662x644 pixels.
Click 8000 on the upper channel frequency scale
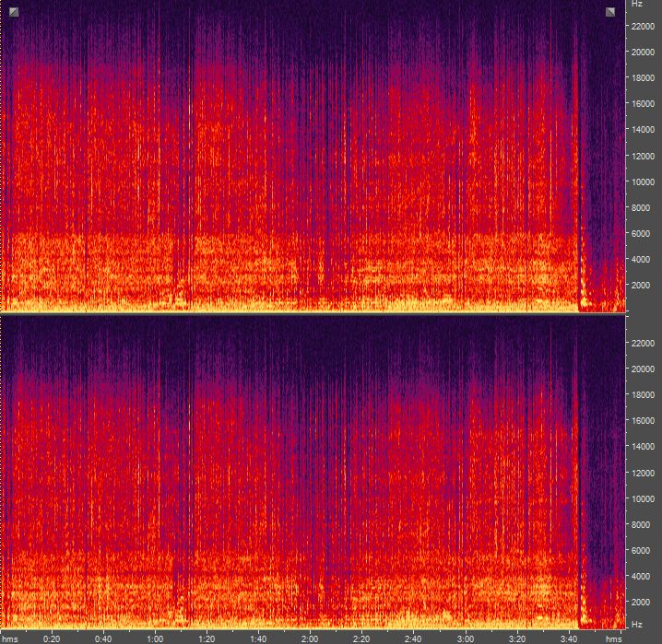pyautogui.click(x=641, y=207)
